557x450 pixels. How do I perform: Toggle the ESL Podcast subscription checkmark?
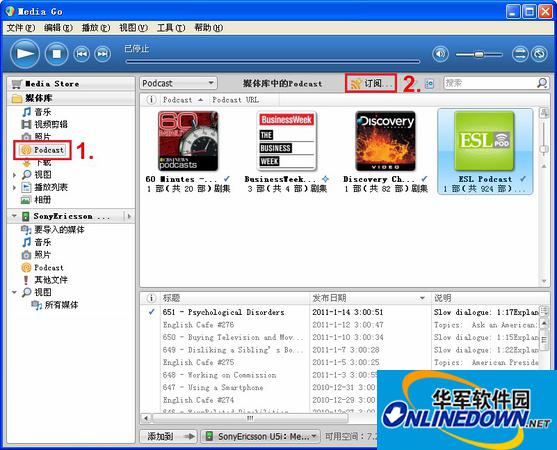(x=523, y=179)
